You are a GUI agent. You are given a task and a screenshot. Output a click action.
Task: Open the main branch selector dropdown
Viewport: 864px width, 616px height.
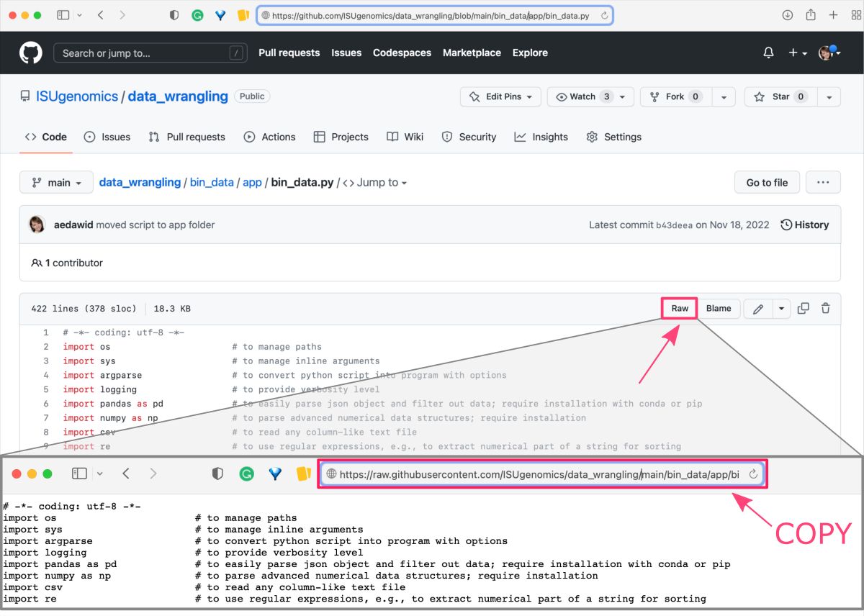(55, 182)
